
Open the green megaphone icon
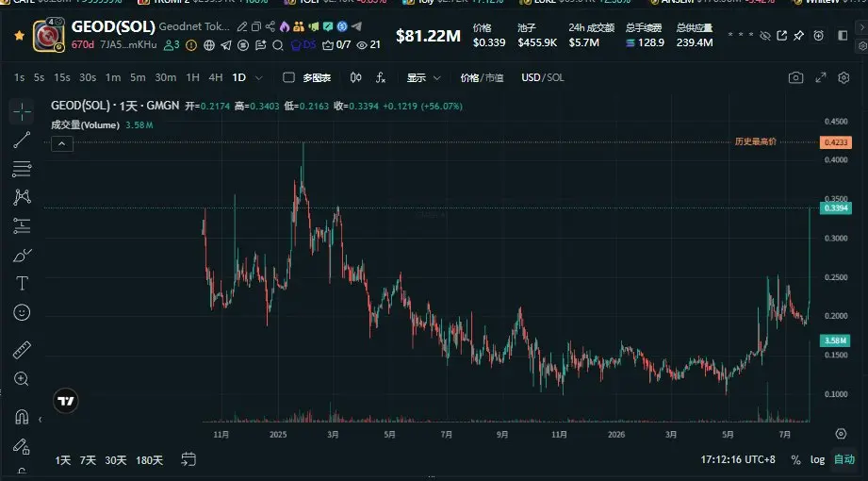(313, 26)
